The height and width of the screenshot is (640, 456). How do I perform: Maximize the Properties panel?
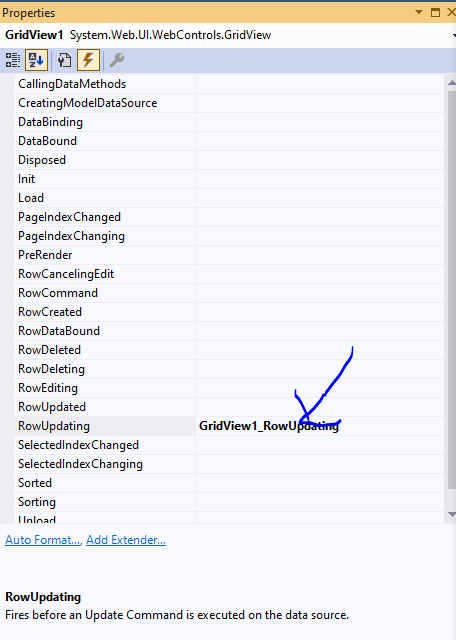pos(435,12)
